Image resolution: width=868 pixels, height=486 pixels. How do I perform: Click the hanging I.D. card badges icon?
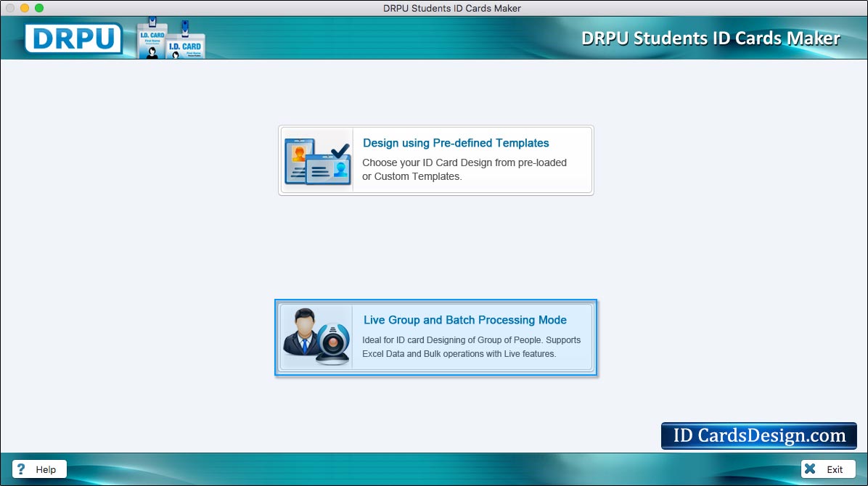tap(171, 38)
